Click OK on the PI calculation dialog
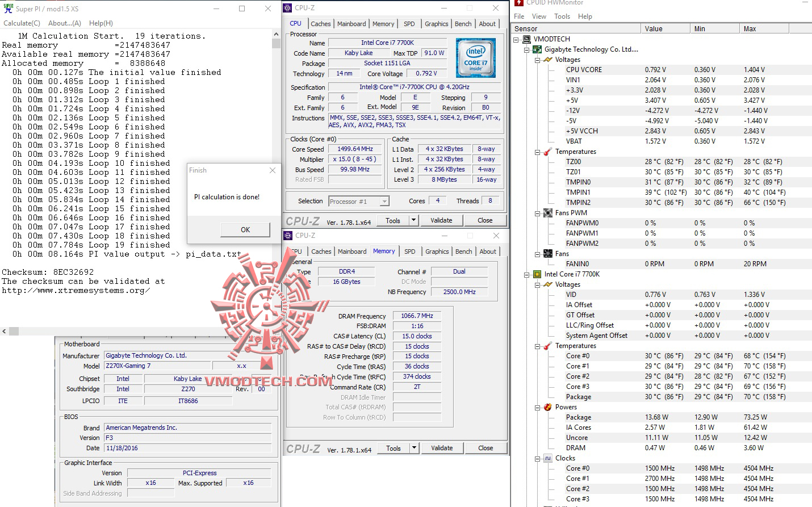812x507 pixels. coord(245,229)
